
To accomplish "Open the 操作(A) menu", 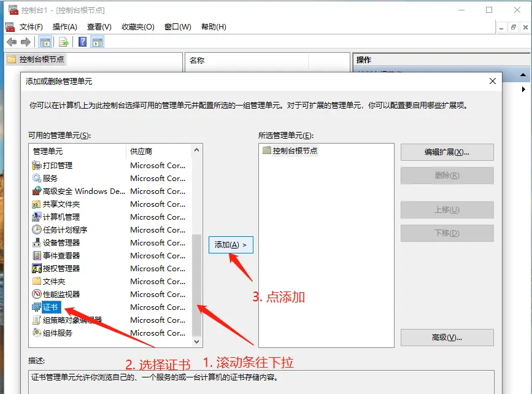I will click(65, 27).
